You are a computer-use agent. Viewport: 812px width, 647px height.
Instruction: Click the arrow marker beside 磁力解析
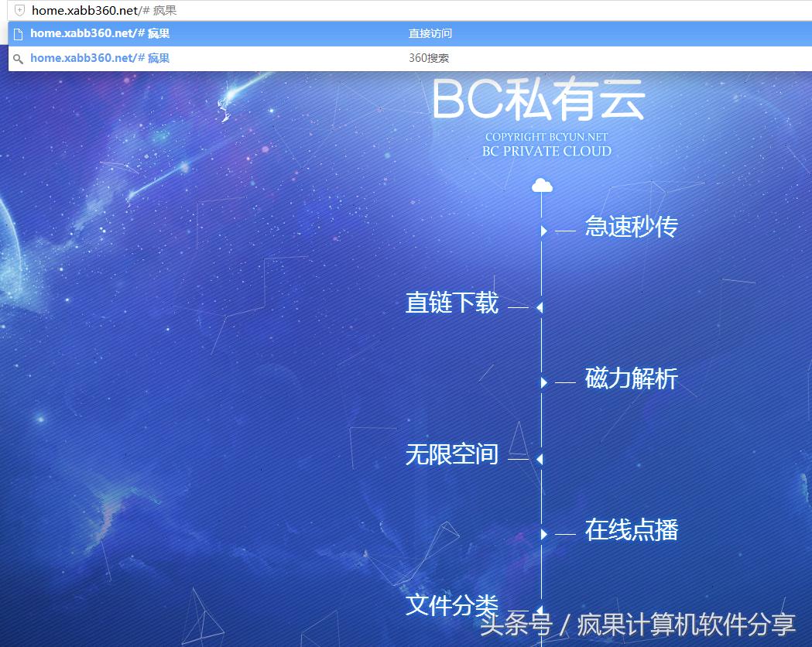click(x=543, y=382)
